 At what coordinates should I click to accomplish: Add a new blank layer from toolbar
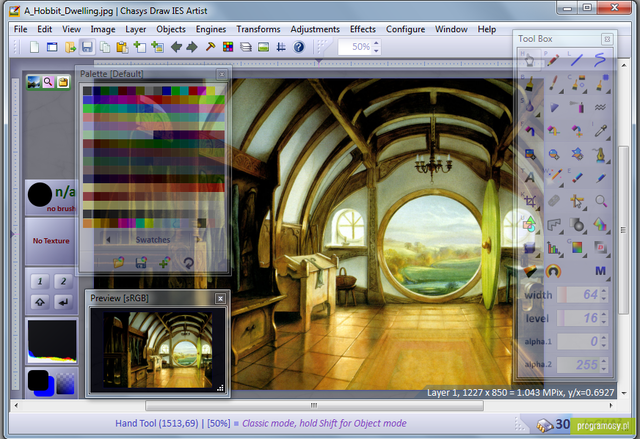tap(140, 47)
